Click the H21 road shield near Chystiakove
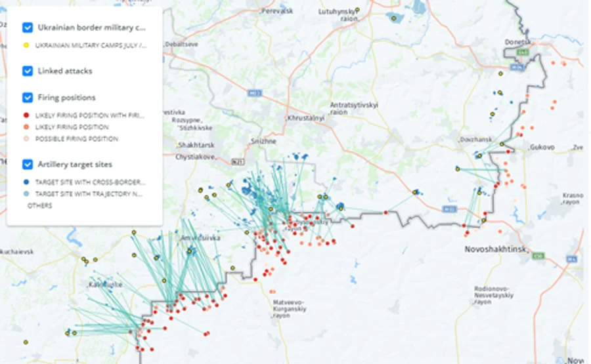The height and width of the screenshot is (364, 591). tap(238, 162)
